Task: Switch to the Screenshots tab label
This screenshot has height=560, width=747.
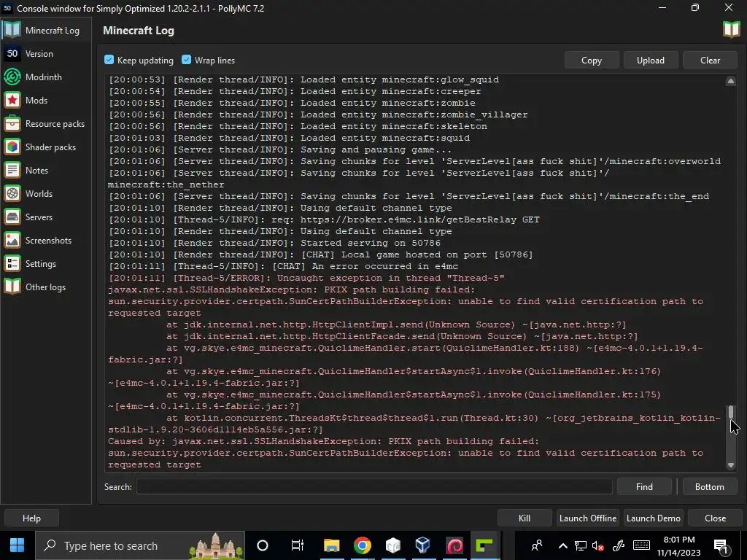Action: (49, 241)
